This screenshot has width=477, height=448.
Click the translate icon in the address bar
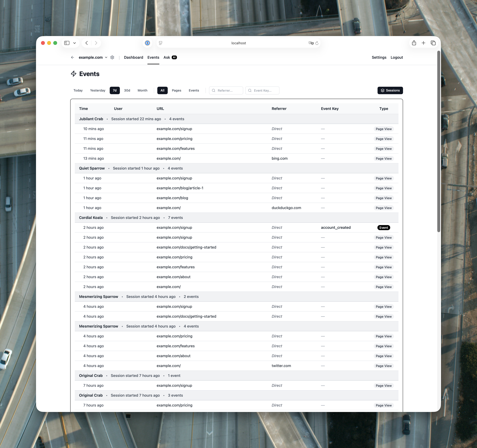pyautogui.click(x=310, y=43)
